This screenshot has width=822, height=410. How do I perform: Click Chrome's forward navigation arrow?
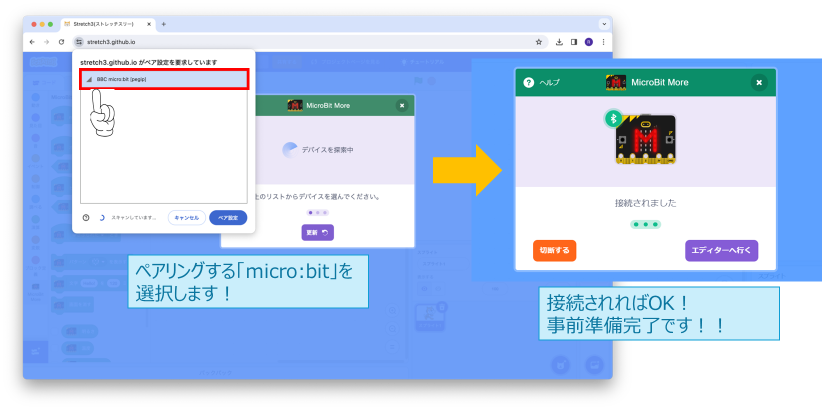pos(47,42)
